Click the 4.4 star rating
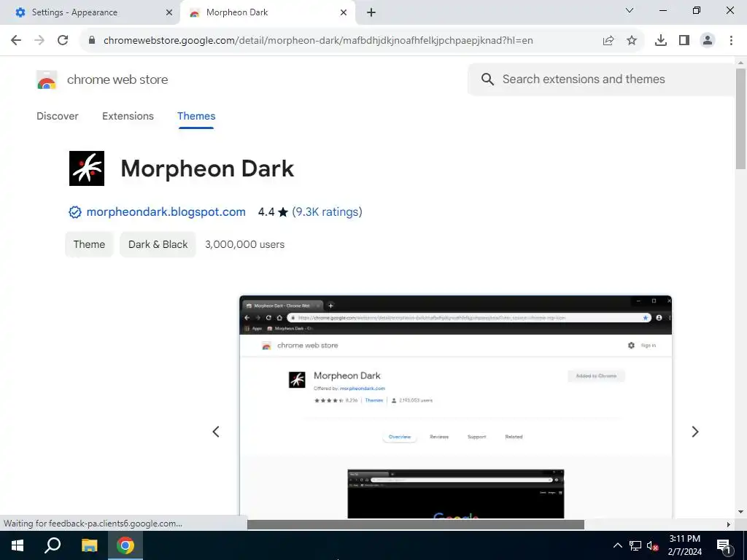Image resolution: width=747 pixels, height=560 pixels. point(273,212)
